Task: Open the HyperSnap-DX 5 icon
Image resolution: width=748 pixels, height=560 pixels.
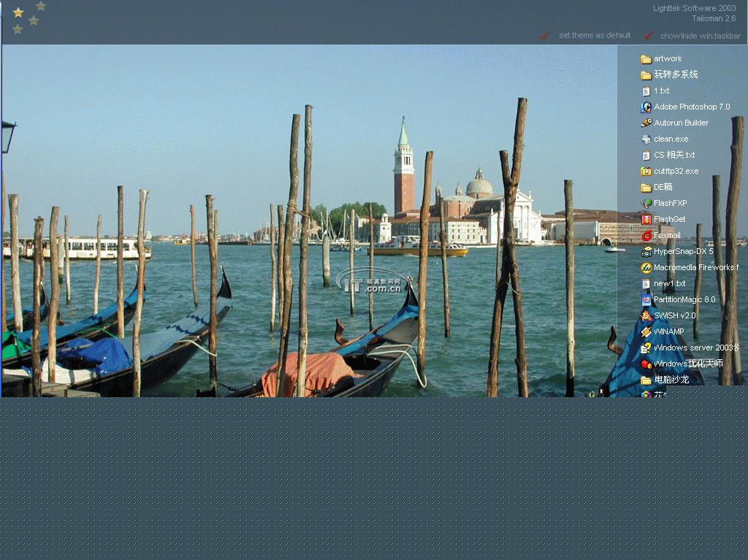Action: point(646,252)
